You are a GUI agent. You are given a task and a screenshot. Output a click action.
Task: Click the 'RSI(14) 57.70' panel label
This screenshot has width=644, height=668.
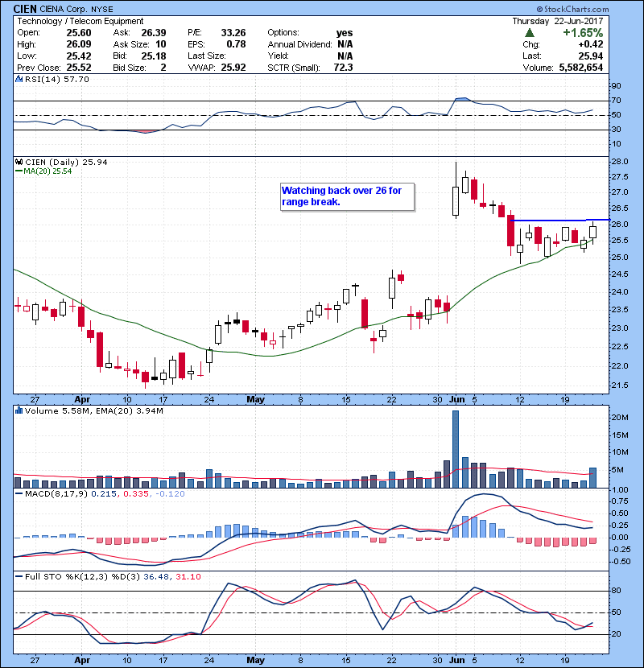coord(57,79)
